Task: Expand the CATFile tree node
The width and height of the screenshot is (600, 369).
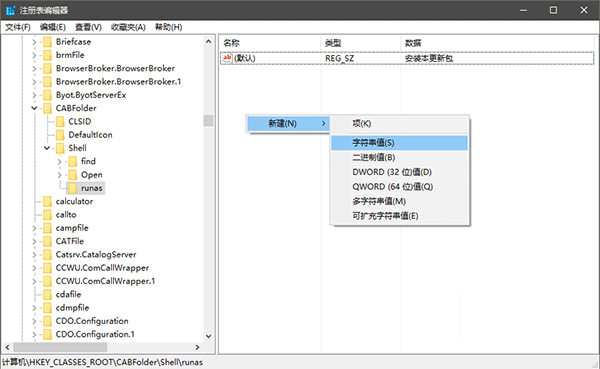Action: [x=34, y=242]
